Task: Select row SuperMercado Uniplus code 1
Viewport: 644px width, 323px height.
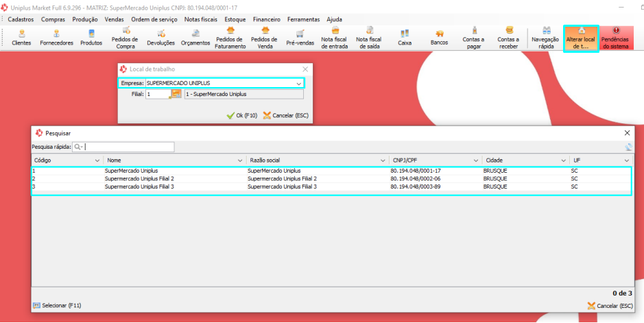Action: (332, 171)
